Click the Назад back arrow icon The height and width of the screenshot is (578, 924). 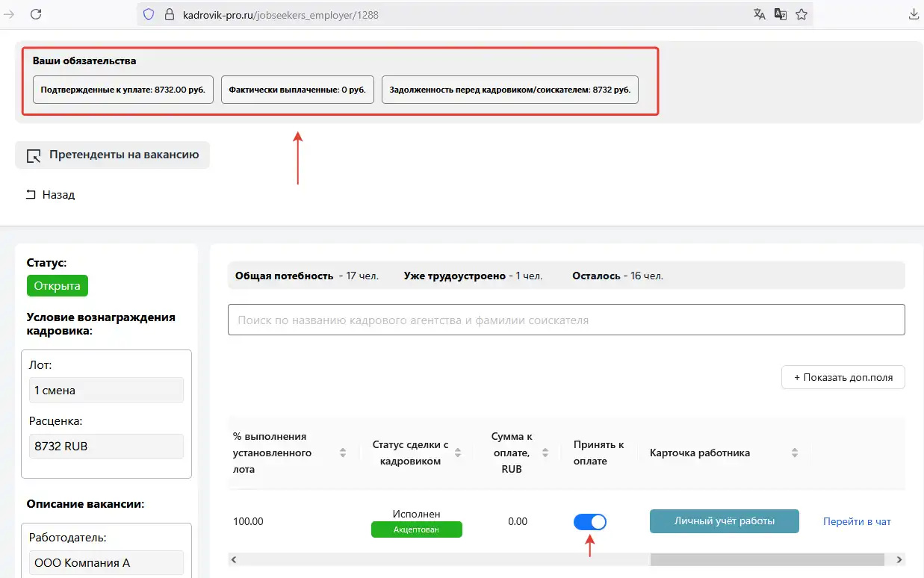tap(31, 195)
